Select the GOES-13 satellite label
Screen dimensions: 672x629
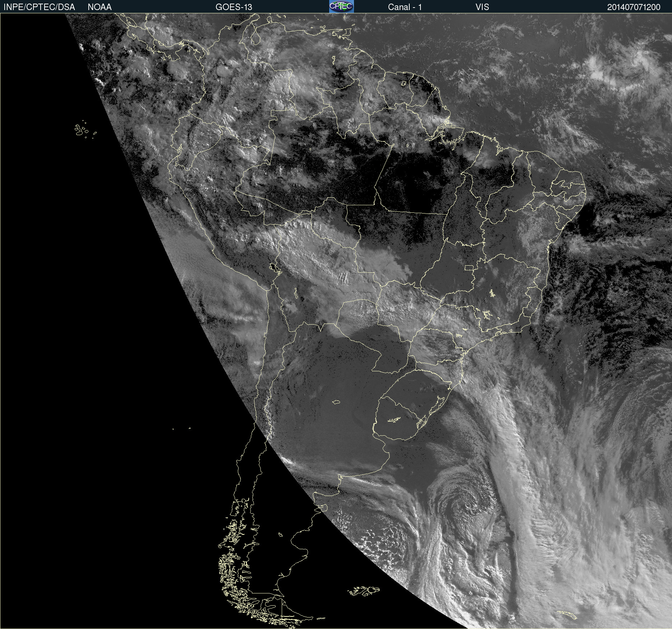234,7
